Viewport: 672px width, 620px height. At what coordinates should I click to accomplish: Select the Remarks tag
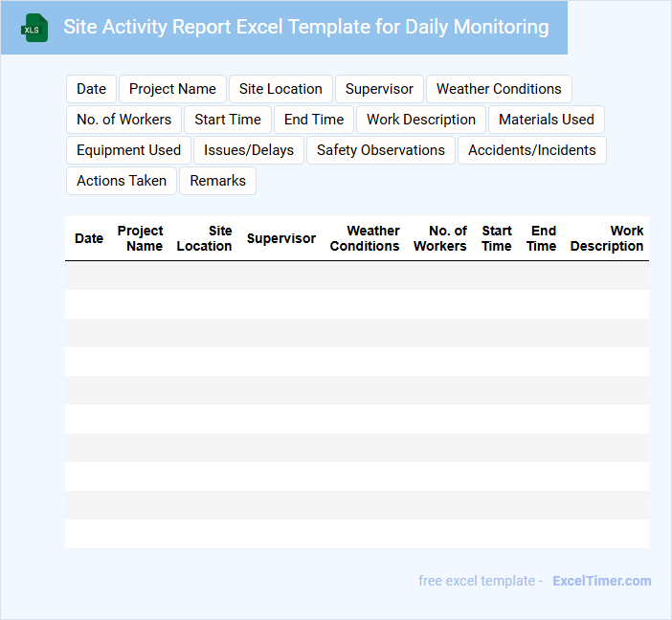coord(217,181)
